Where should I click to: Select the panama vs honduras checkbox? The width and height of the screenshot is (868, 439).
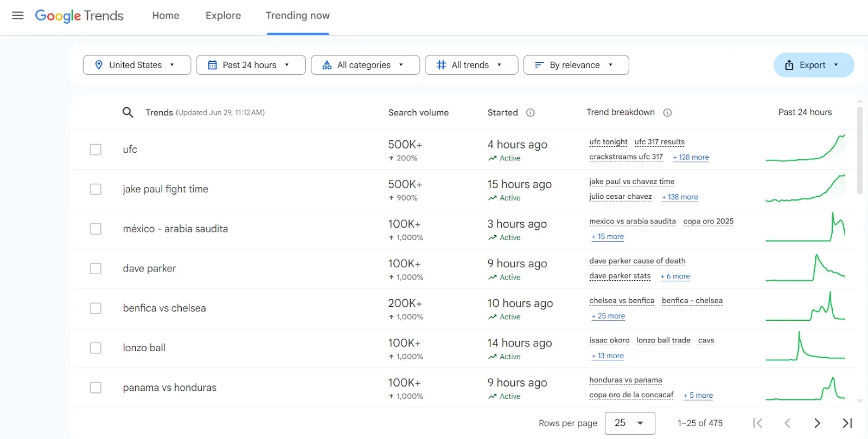(x=95, y=388)
